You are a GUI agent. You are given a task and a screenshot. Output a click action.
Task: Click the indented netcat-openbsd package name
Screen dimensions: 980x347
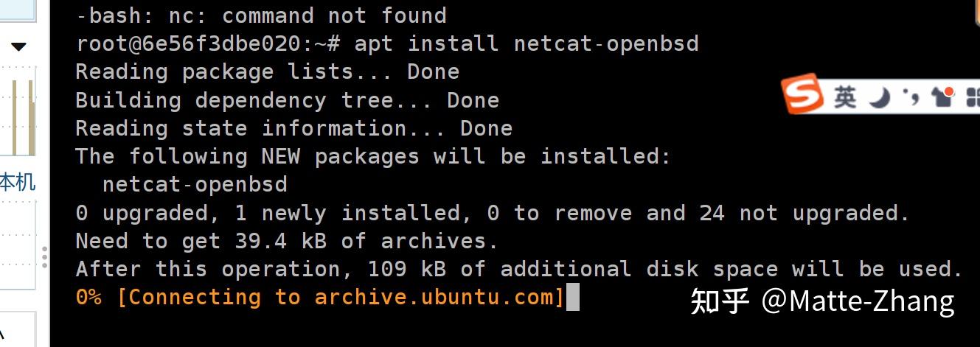click(195, 184)
